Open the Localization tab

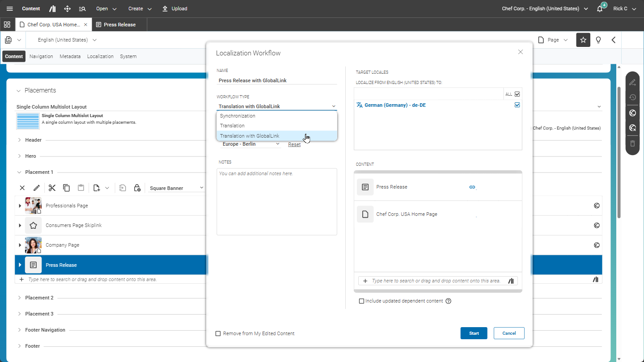click(x=100, y=56)
